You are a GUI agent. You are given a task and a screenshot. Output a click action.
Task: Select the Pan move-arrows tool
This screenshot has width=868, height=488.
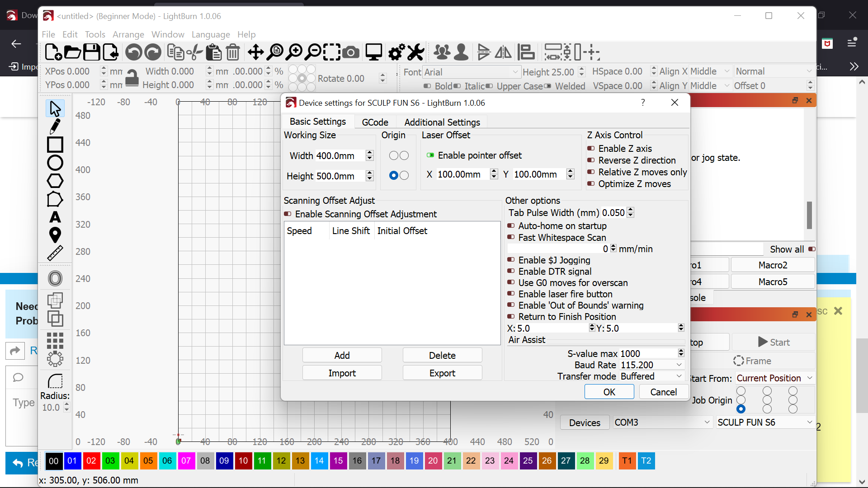(x=256, y=52)
